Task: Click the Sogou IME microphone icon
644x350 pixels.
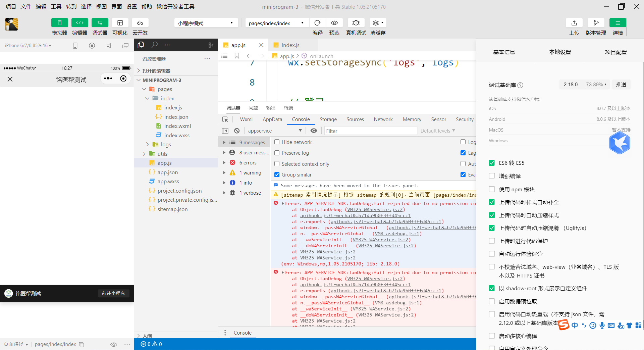Action: tap(602, 326)
